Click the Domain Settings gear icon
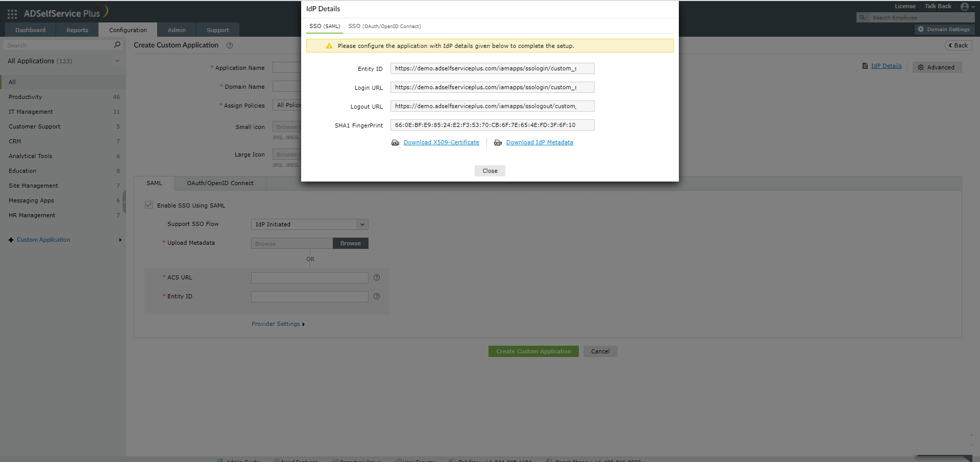The width and height of the screenshot is (980, 462). 921,30
